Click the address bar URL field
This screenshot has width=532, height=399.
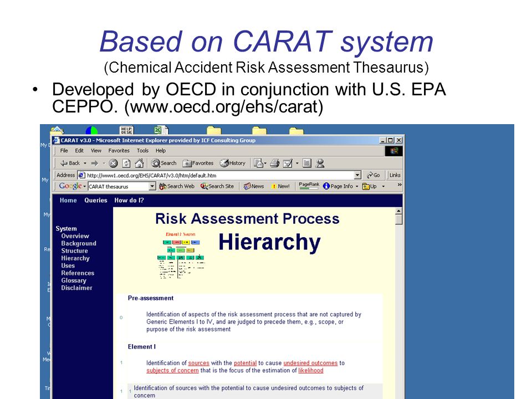coord(219,176)
